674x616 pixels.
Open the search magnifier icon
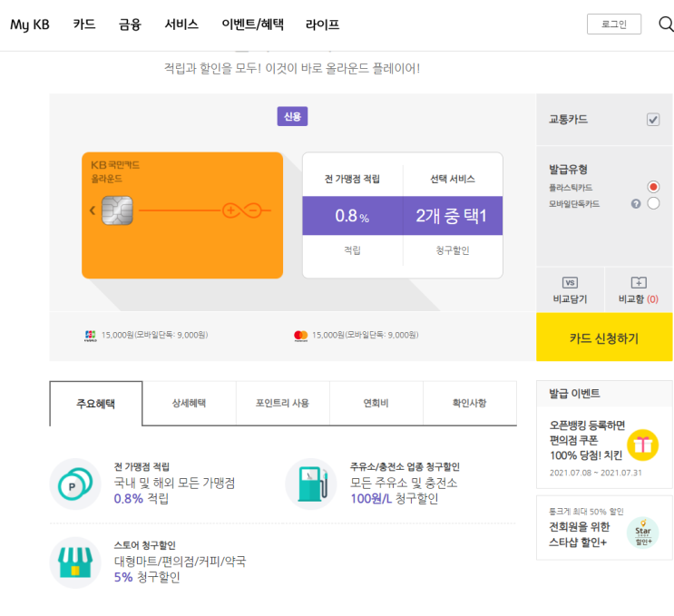[666, 24]
